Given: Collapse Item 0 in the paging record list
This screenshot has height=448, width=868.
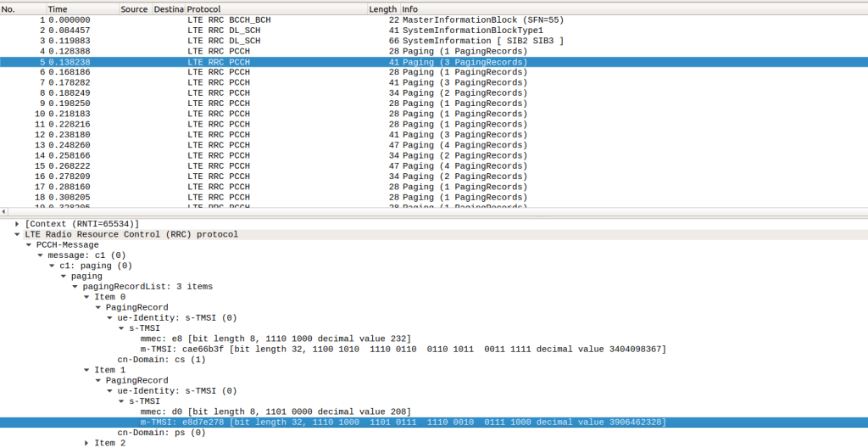Looking at the screenshot, I should (x=86, y=297).
